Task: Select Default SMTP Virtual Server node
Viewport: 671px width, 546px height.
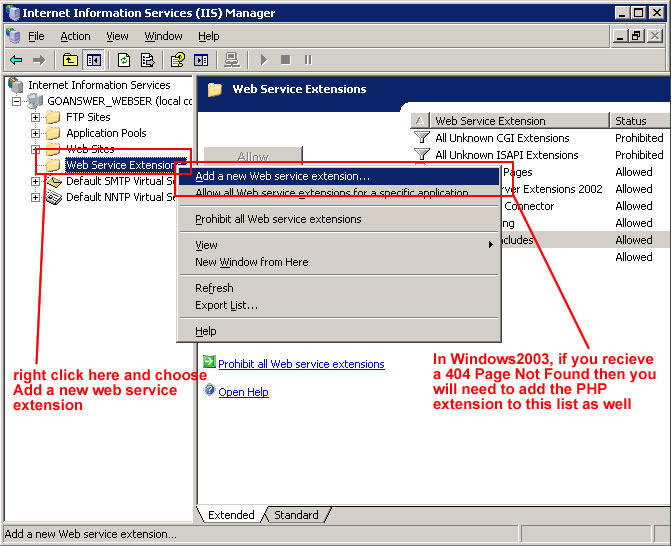Action: pos(121,181)
